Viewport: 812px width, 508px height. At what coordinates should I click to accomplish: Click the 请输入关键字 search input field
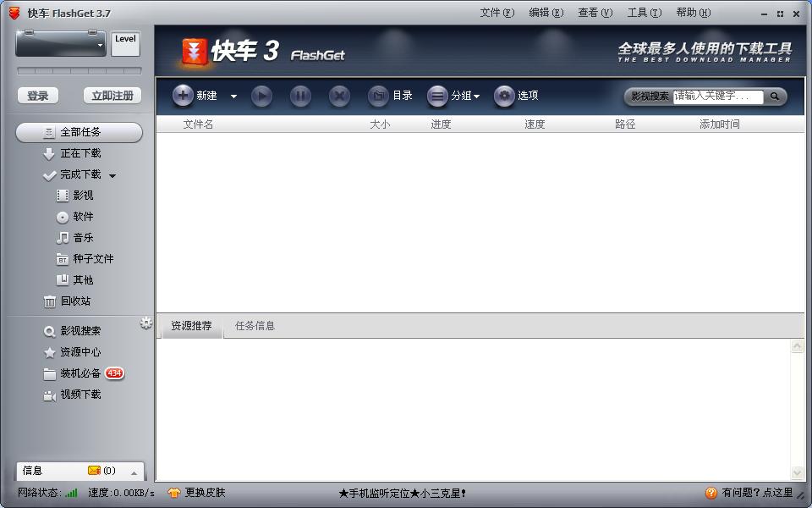pos(719,97)
